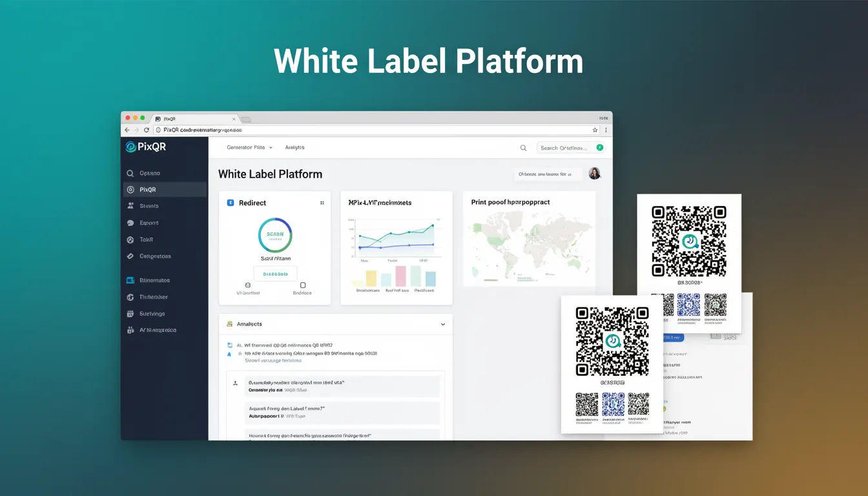Open the Export sidebar item
This screenshot has height=496, width=868.
tap(165, 223)
